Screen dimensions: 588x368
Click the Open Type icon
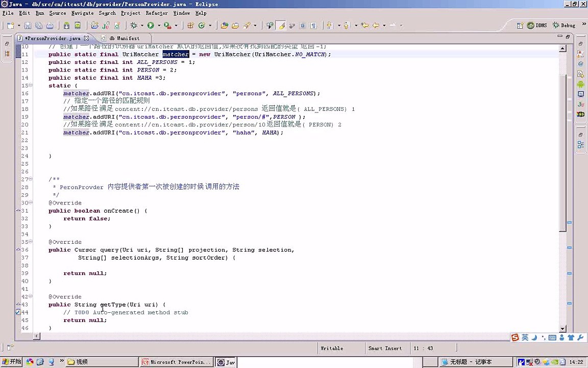[x=224, y=26]
